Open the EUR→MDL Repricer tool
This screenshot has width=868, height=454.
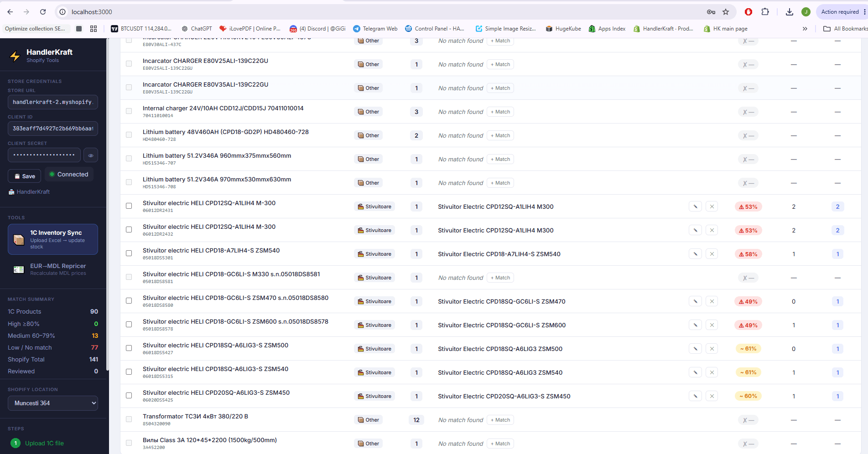click(x=53, y=269)
